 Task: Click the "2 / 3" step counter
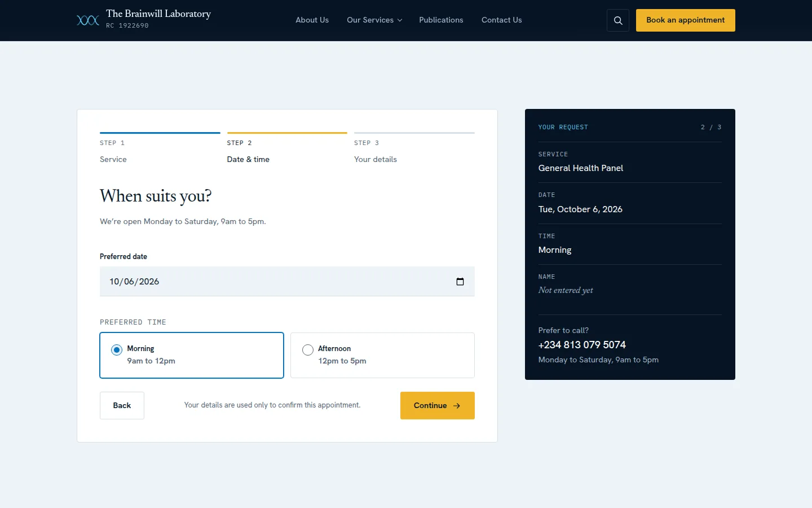pyautogui.click(x=711, y=128)
